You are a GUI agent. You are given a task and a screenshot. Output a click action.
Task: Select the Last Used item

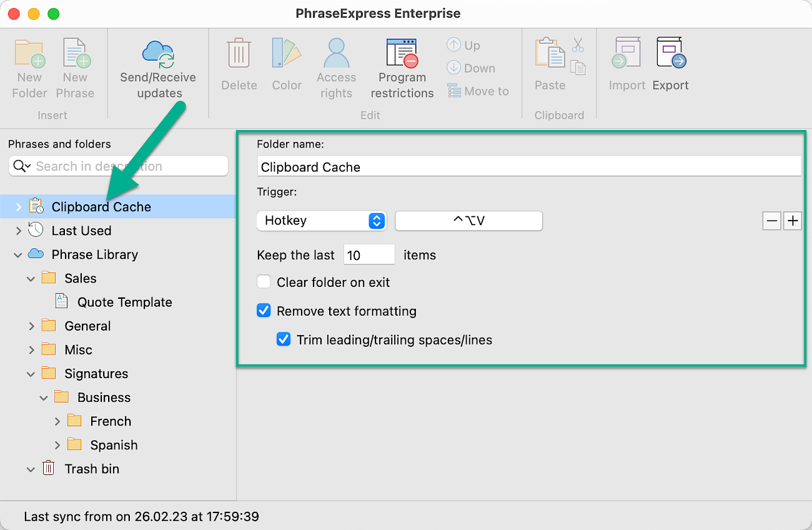81,231
